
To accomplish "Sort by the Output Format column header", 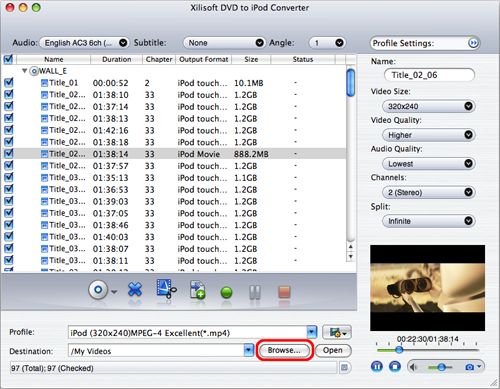I will point(204,59).
